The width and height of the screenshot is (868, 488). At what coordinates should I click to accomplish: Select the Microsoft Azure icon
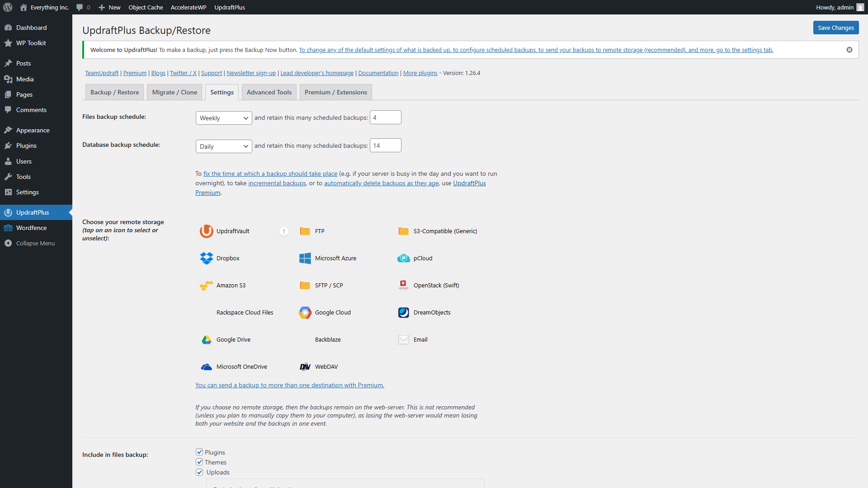tap(305, 258)
